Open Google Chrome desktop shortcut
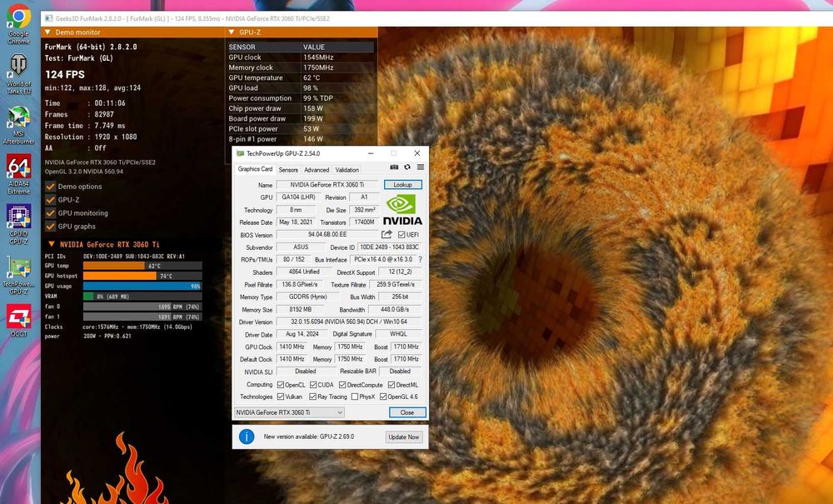 (18, 24)
